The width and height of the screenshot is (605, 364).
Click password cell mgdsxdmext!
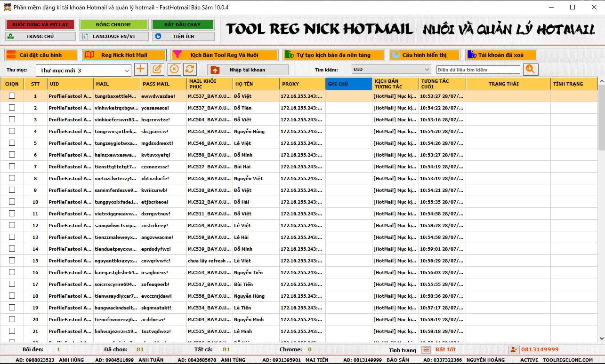pyautogui.click(x=163, y=143)
